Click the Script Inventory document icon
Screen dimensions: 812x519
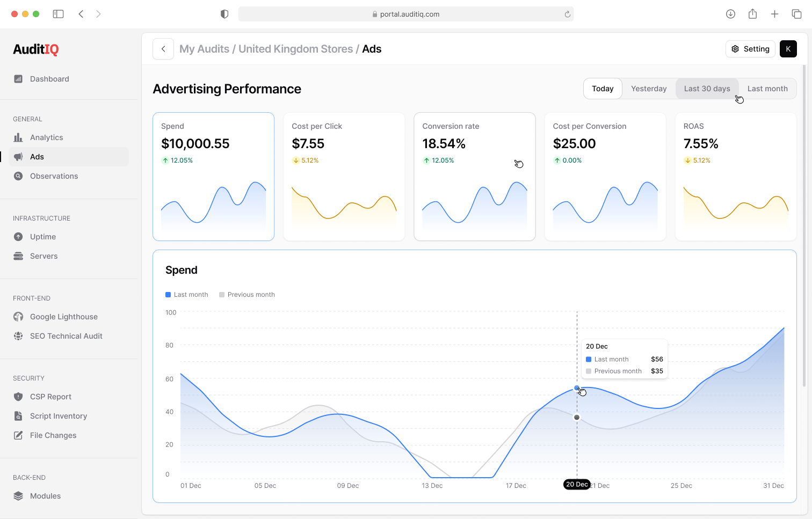(x=18, y=416)
